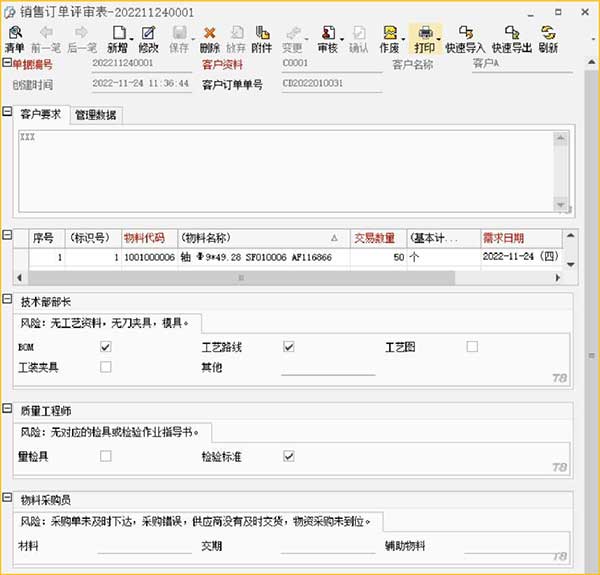Click the grid horizontal scrollbar thumb

click(x=241, y=278)
